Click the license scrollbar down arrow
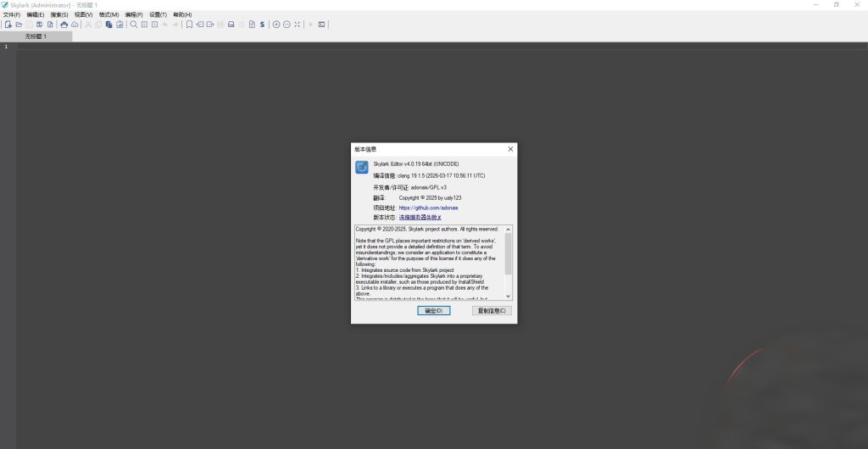This screenshot has height=449, width=868. coord(509,297)
